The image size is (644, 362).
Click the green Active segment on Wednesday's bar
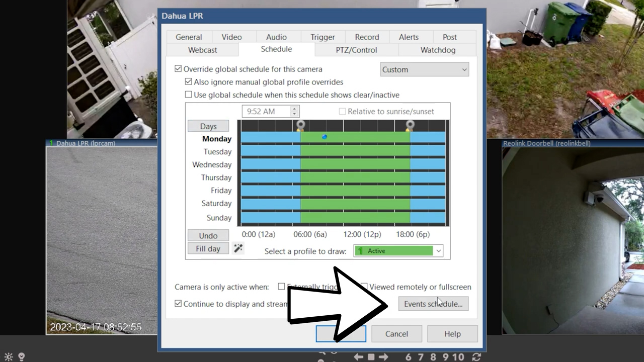coord(355,164)
